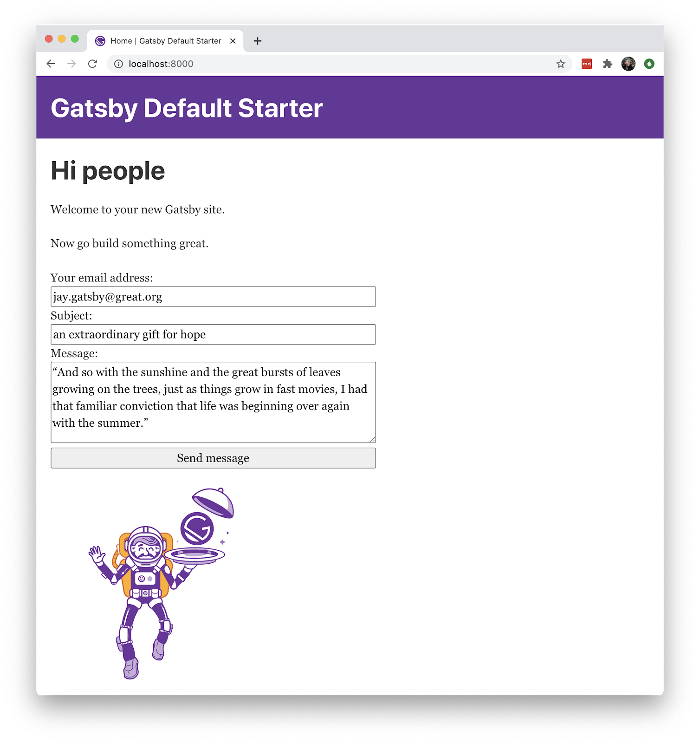Screen dimensions: 700x743
Task: Focus the Subject input field
Action: 213,334
